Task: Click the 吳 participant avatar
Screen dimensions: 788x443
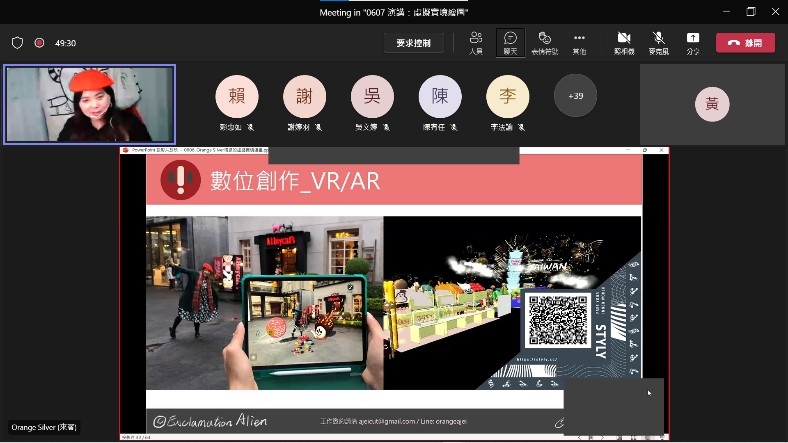Action: (x=372, y=97)
